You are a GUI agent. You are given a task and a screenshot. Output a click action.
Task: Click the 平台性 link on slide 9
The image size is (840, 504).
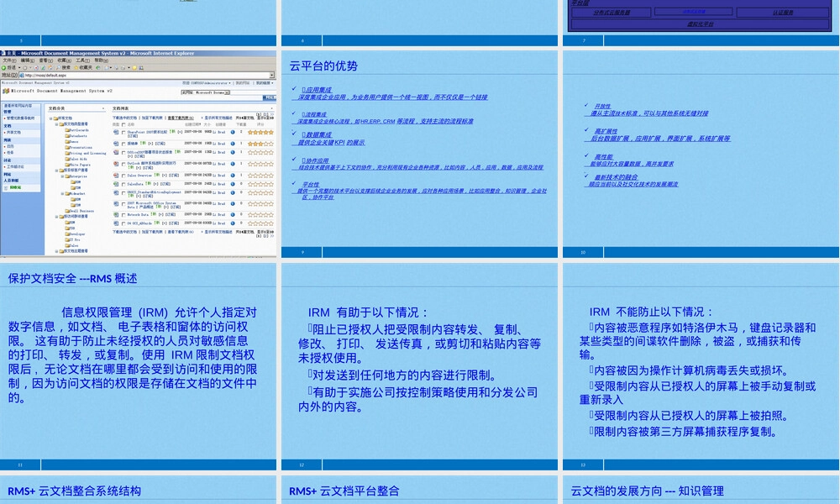point(311,184)
